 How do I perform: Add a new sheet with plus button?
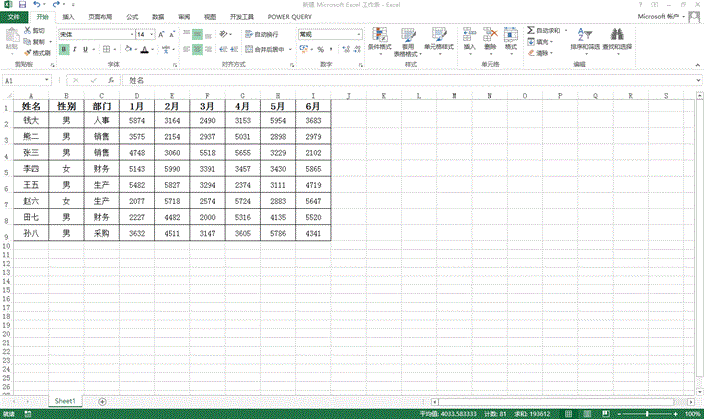[x=102, y=401]
